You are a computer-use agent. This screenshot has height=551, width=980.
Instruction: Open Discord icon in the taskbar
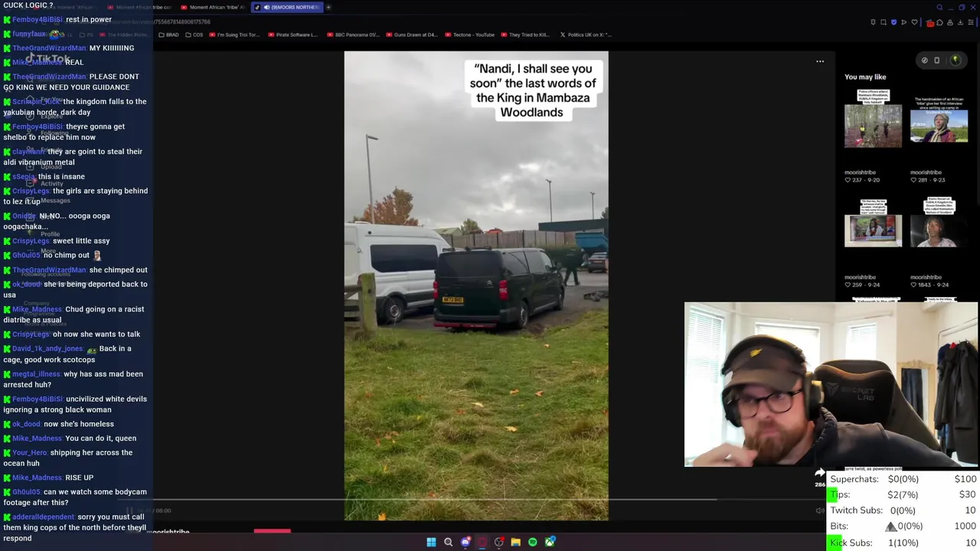point(465,543)
